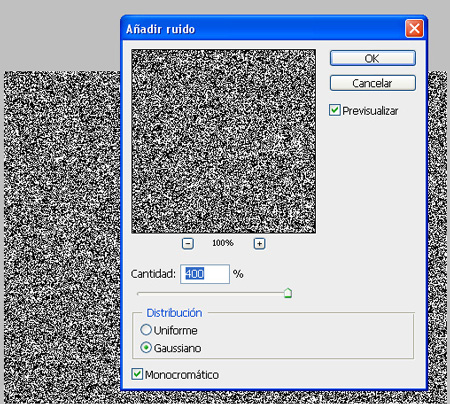Screen dimensions: 450x404
Task: Click the Cantidad slider track at its start
Action: tap(139, 294)
